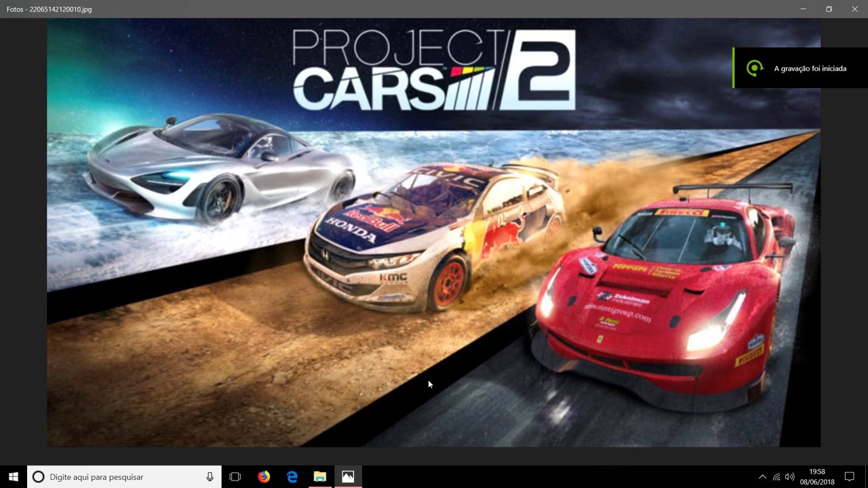The width and height of the screenshot is (868, 488).
Task: Restore down the Photos window
Action: 829,9
